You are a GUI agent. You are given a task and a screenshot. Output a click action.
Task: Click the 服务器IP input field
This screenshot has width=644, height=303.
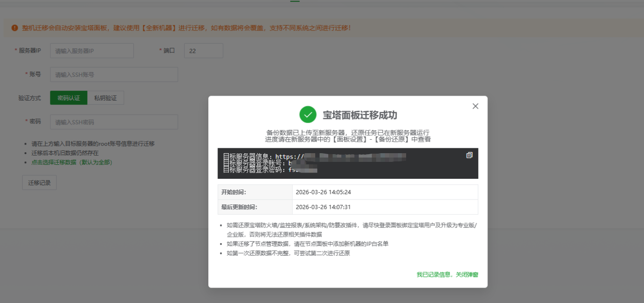coord(92,50)
